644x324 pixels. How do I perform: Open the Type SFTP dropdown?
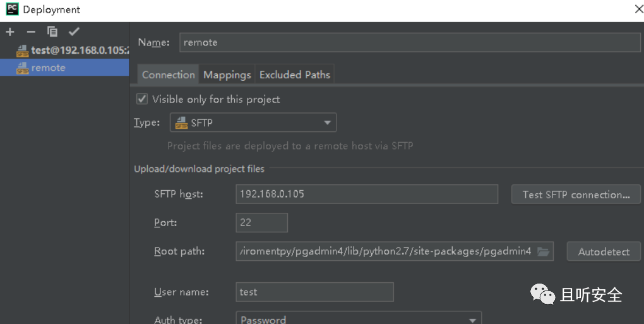(x=253, y=123)
